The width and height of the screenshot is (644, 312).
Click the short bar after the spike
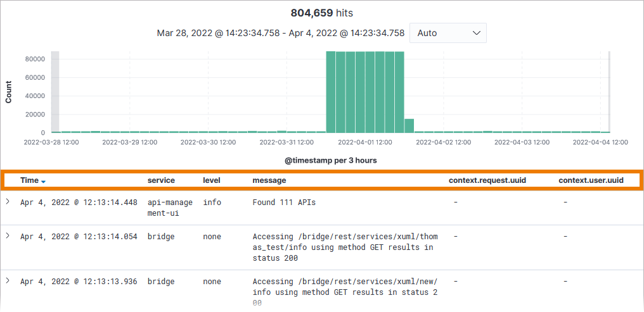[409, 125]
